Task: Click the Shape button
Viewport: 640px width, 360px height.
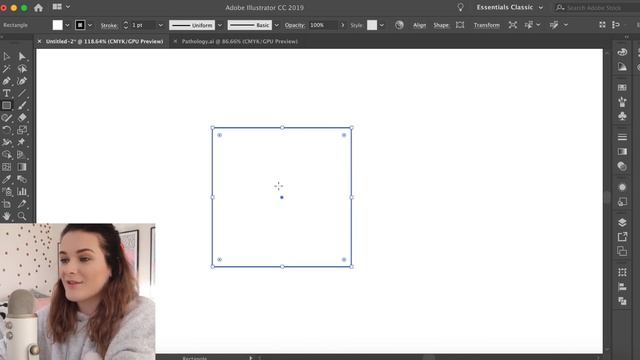Action: click(x=441, y=25)
